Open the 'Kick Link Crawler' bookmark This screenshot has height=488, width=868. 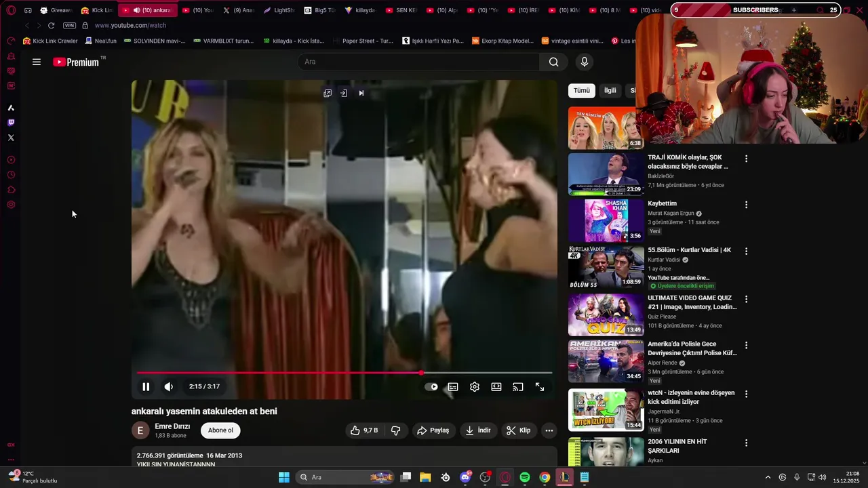[50, 41]
